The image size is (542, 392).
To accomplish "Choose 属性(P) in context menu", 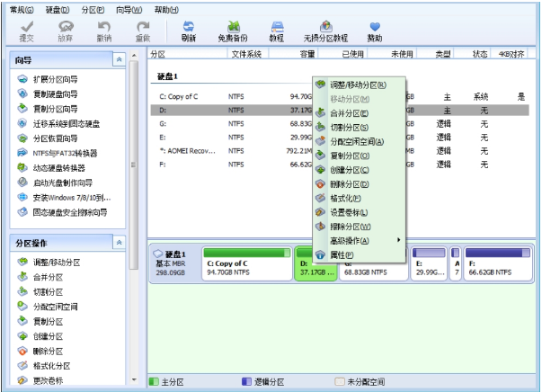I will [x=359, y=254].
